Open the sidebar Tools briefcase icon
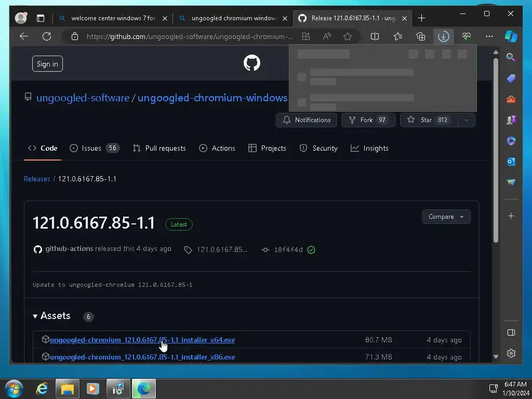The height and width of the screenshot is (399, 532). 511,99
